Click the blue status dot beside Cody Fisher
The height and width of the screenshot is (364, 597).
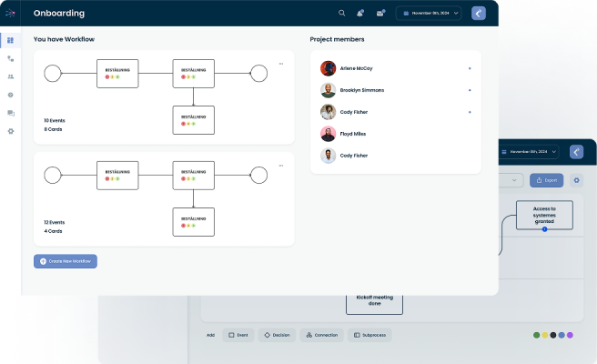point(470,112)
